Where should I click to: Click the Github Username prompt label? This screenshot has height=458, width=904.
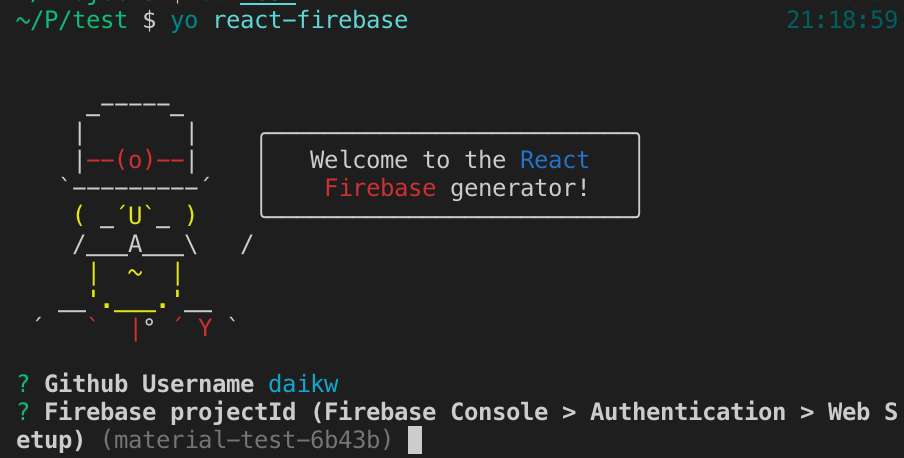[x=149, y=384]
